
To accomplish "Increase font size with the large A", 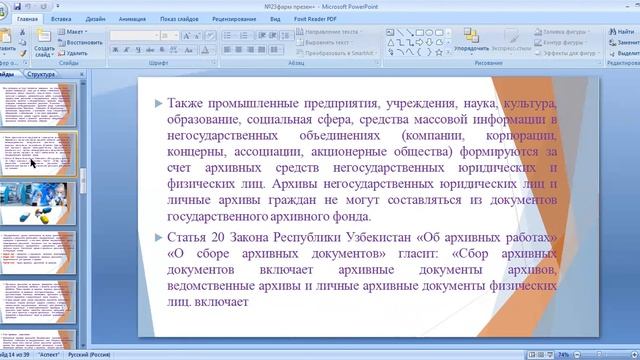I will (x=186, y=36).
